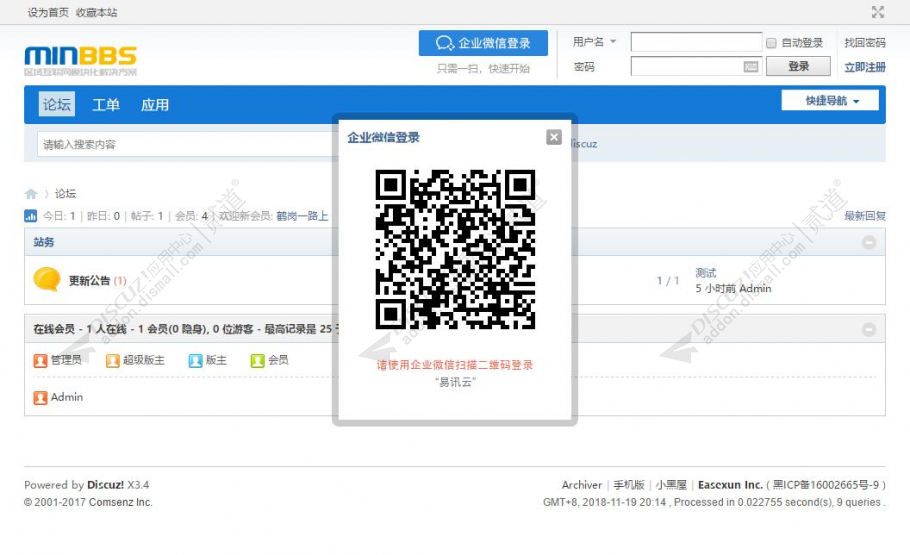Screen dimensions: 910x555
Task: Click the 企业微信登录 button
Action: pyautogui.click(x=483, y=43)
